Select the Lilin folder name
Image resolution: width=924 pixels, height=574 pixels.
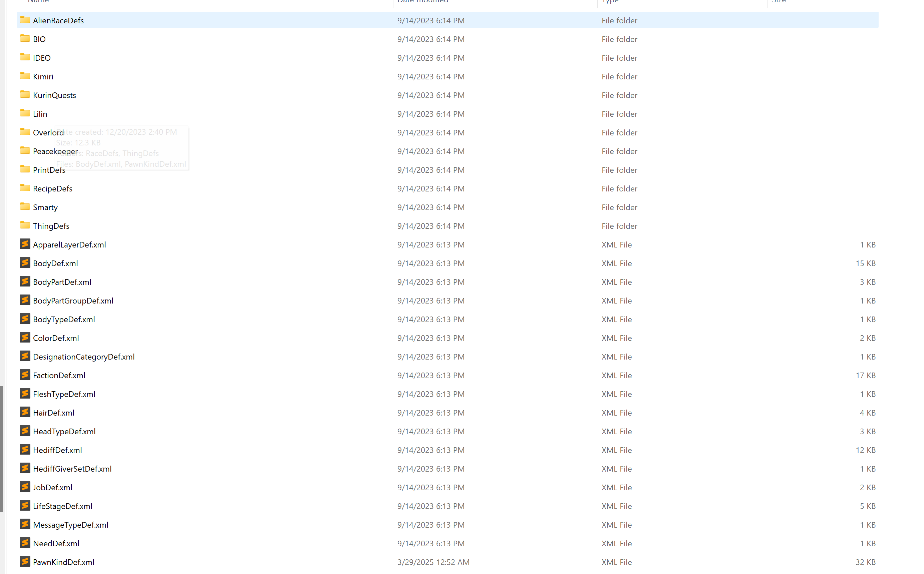pyautogui.click(x=40, y=114)
